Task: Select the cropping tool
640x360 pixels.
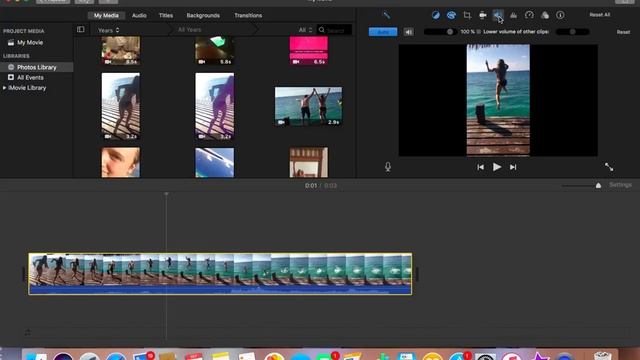Action: (x=467, y=16)
